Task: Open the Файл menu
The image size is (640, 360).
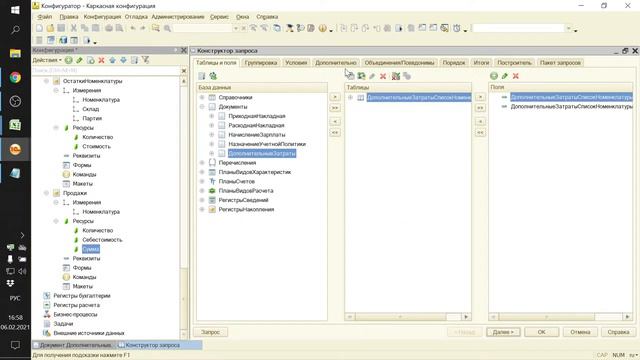Action: (x=44, y=17)
